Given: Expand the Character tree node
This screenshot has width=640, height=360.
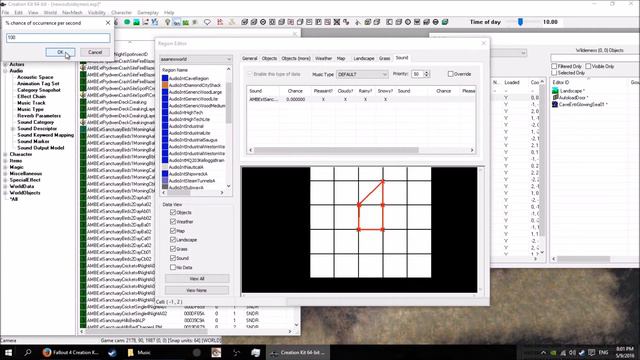Looking at the screenshot, I should tap(5, 154).
